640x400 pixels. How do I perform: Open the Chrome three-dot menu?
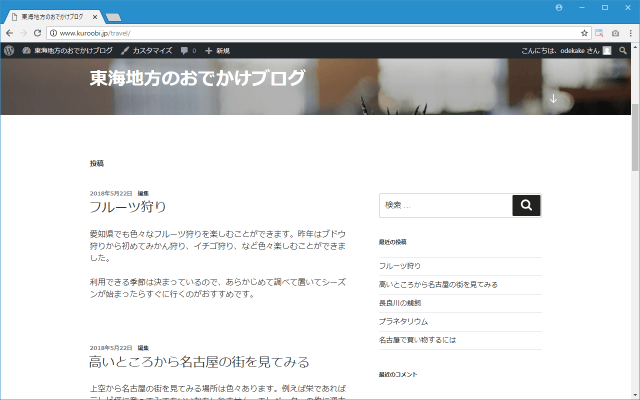(630, 33)
